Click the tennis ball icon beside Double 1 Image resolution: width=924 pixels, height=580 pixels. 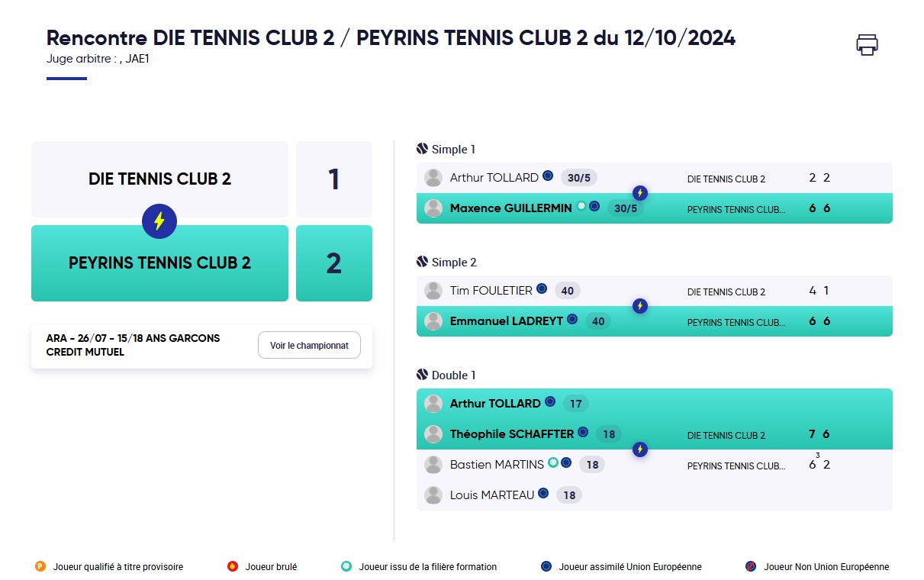[x=423, y=375]
